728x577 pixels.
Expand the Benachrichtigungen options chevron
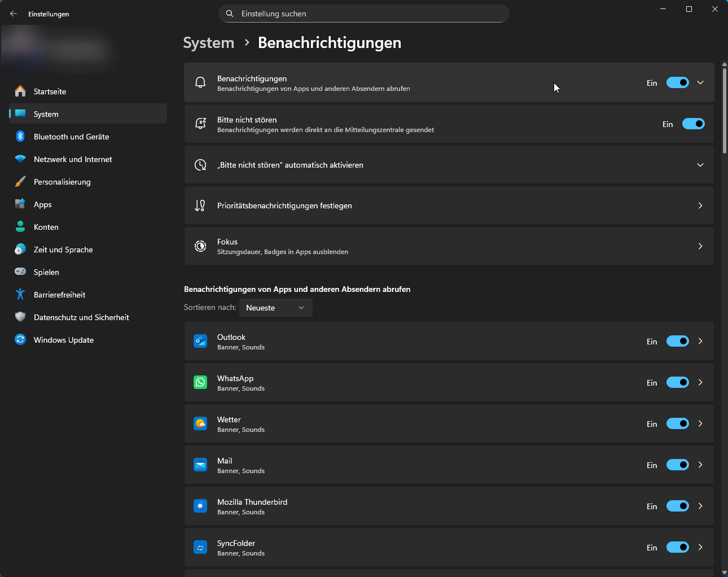700,83
